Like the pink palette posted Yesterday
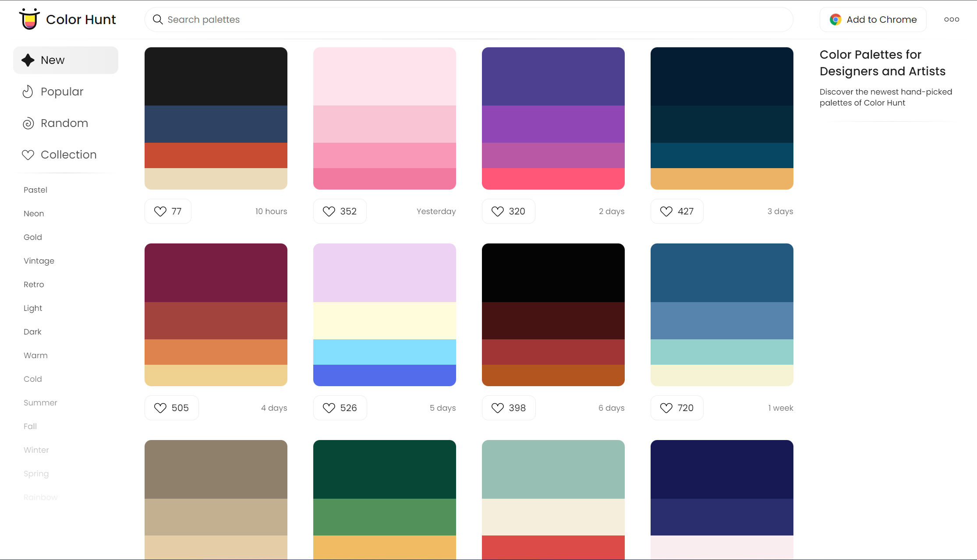The width and height of the screenshot is (977, 560). point(329,211)
